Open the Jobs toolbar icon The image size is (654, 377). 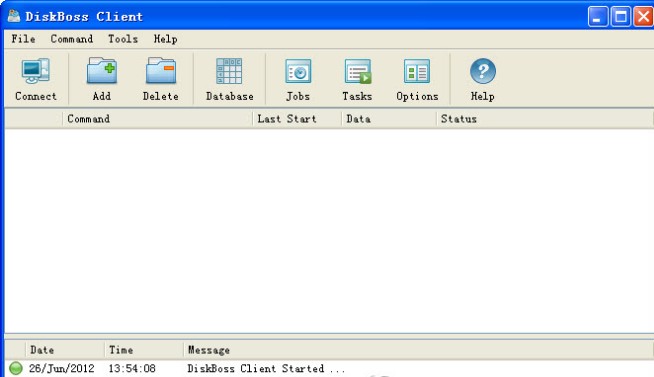coord(298,71)
